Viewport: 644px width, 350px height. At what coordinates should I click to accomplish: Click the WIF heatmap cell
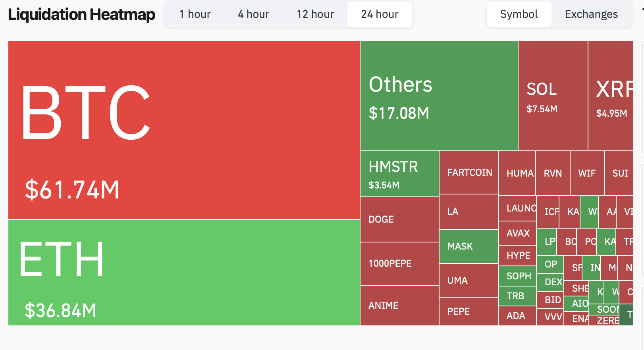pos(587,173)
